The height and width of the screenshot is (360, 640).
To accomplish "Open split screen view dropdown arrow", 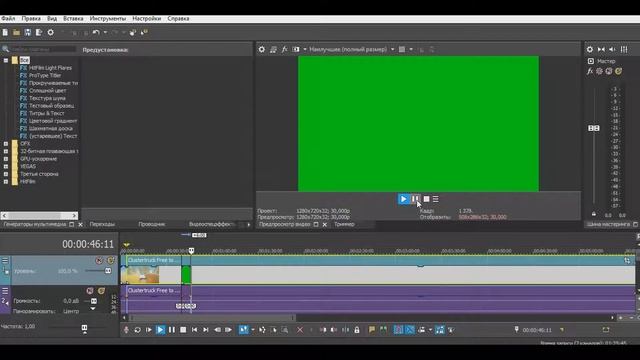I will coord(304,49).
